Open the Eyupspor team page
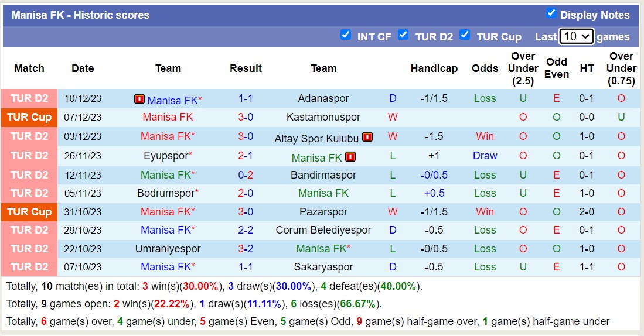 [x=166, y=156]
